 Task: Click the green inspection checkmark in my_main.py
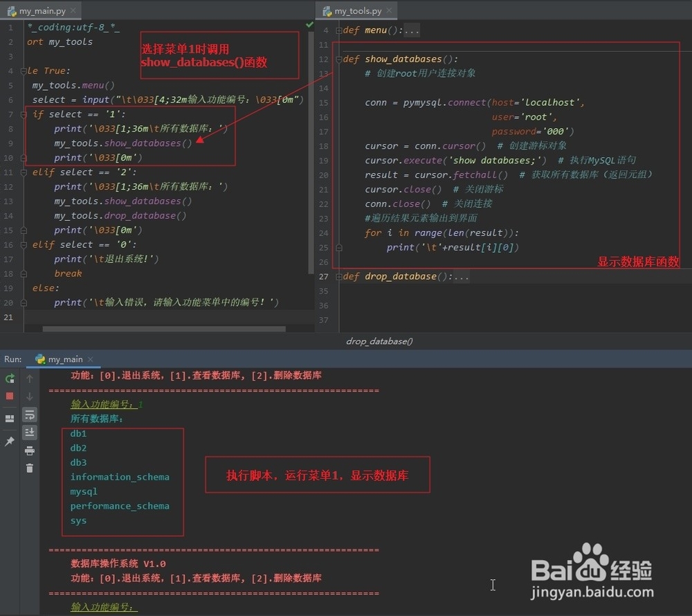point(309,25)
